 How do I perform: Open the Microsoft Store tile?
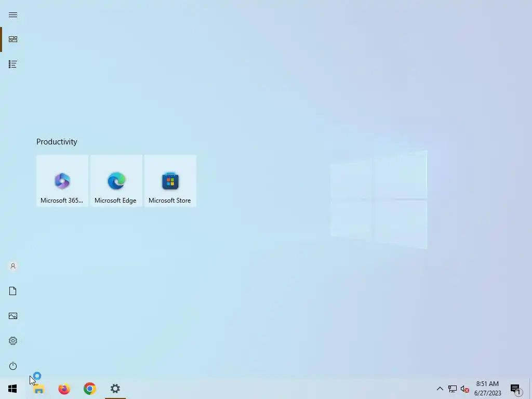[170, 181]
